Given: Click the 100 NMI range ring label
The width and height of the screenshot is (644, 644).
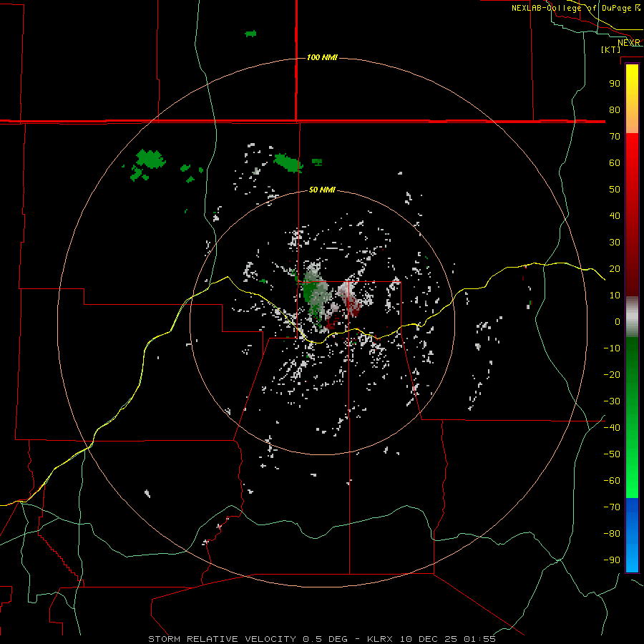Looking at the screenshot, I should (x=322, y=57).
